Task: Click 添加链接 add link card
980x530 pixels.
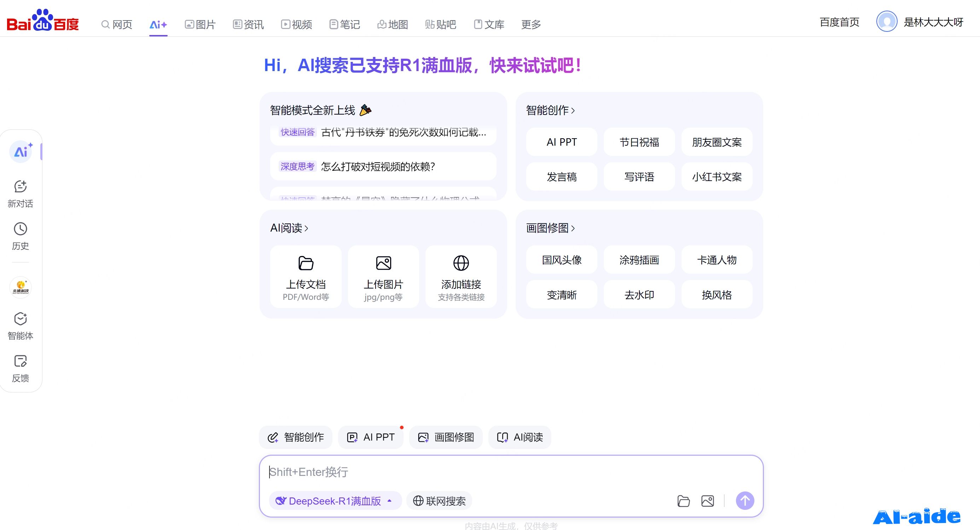Action: [x=461, y=277]
